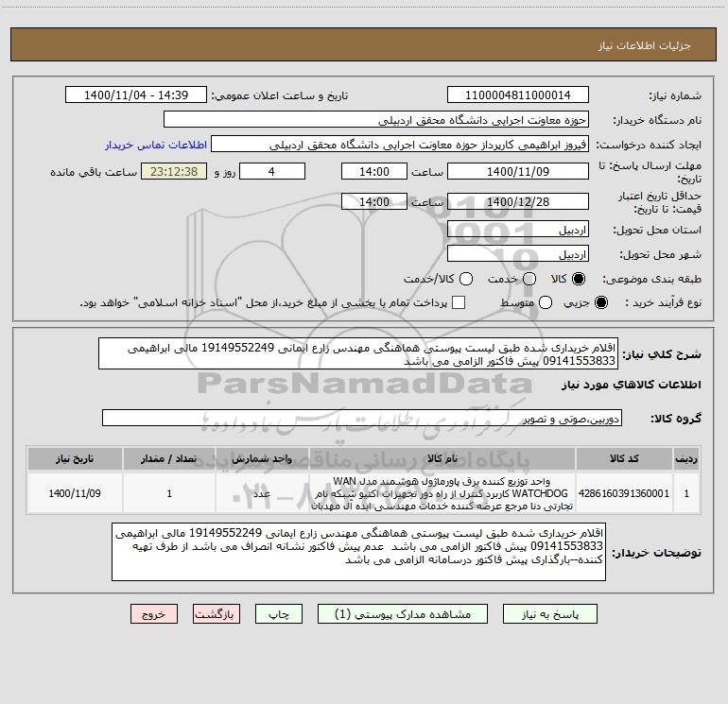Click the نام کالا column header
This screenshot has width=728, height=704.
tap(442, 458)
